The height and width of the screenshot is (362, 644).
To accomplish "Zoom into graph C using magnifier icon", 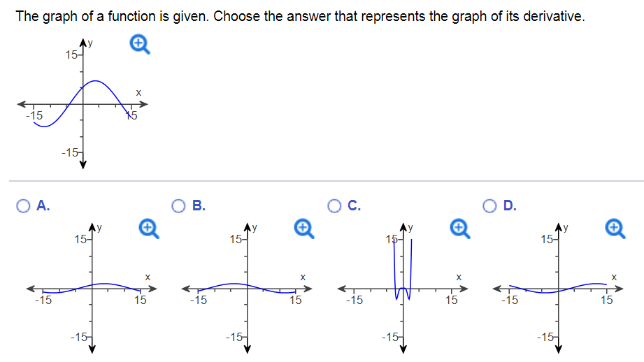I will (459, 229).
